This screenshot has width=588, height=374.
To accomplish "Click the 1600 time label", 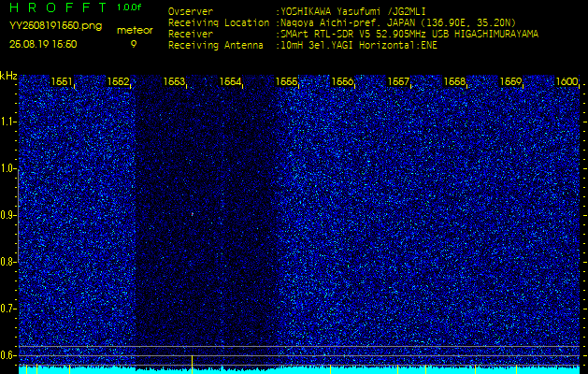I will pos(566,81).
